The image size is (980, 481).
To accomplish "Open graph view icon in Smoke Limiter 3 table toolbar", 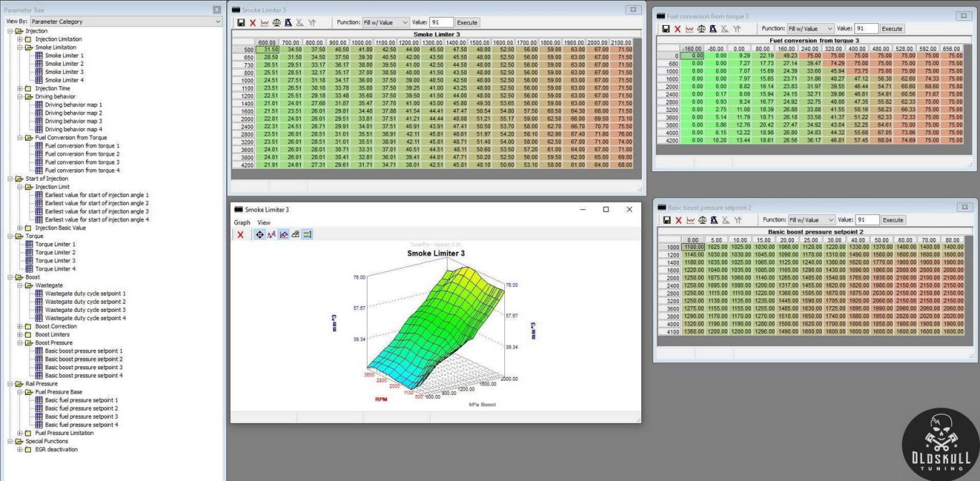I will (265, 23).
